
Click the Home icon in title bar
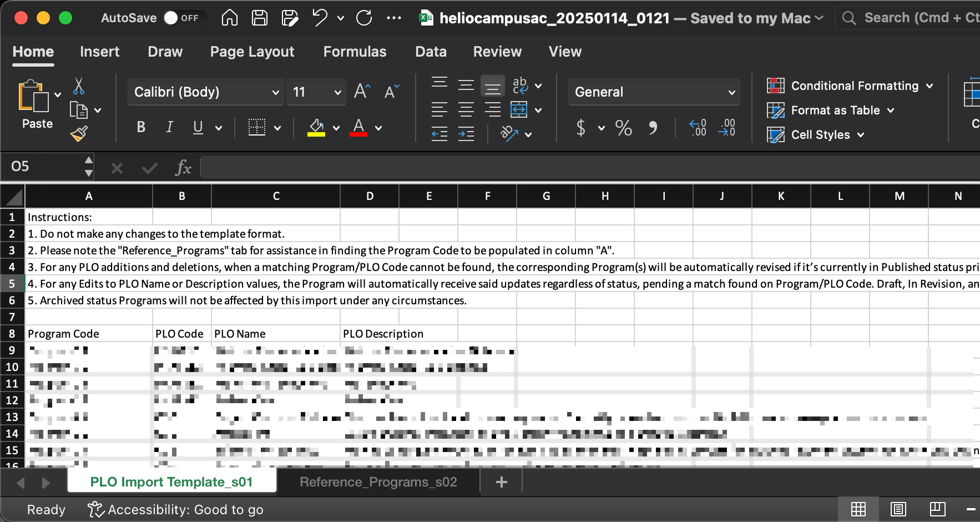[229, 18]
